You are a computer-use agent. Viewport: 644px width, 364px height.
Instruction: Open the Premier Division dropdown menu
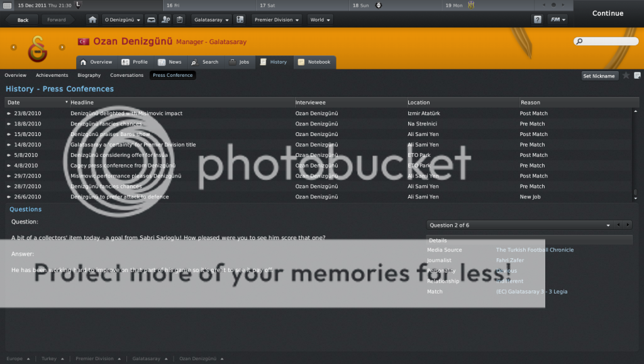point(277,20)
